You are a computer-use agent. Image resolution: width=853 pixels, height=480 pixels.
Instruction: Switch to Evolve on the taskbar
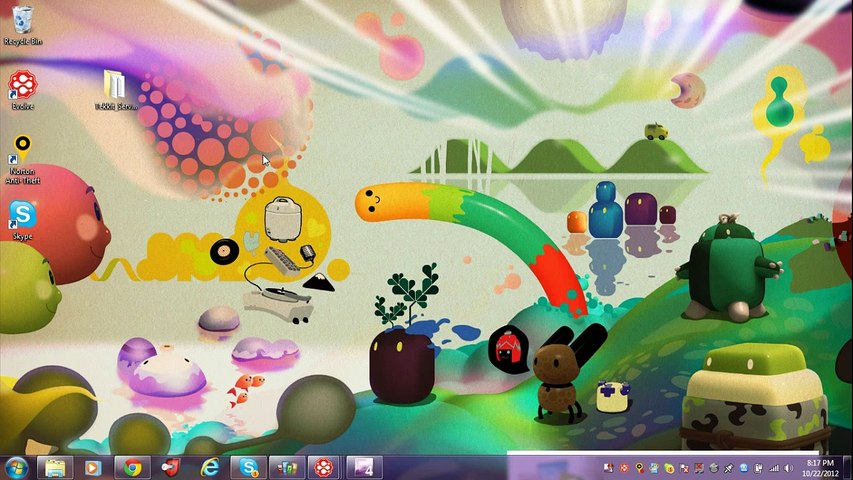(324, 467)
